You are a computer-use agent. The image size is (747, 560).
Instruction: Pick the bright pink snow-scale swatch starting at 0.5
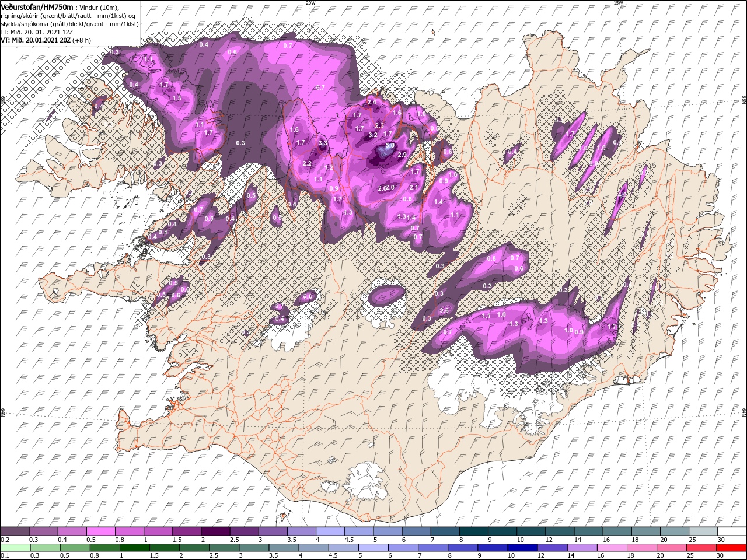point(100,531)
